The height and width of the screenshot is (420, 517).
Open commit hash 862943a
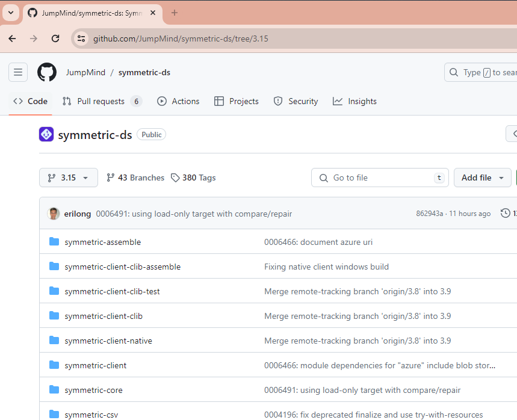point(429,214)
